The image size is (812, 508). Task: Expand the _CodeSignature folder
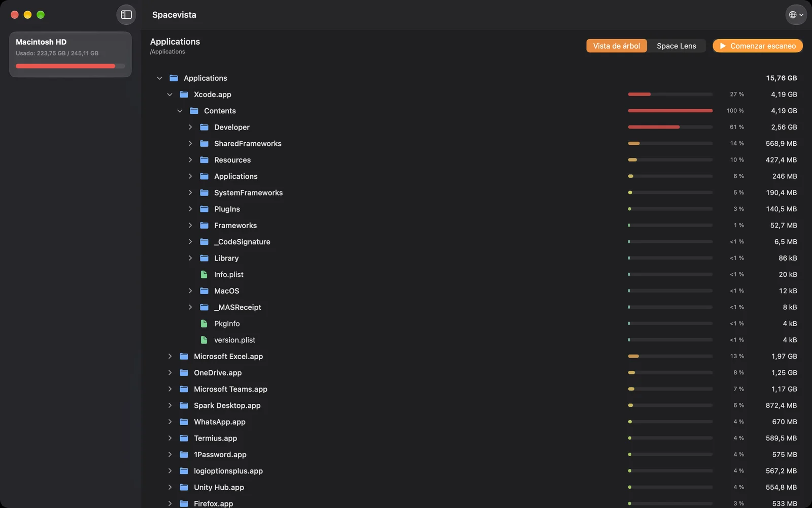(190, 242)
